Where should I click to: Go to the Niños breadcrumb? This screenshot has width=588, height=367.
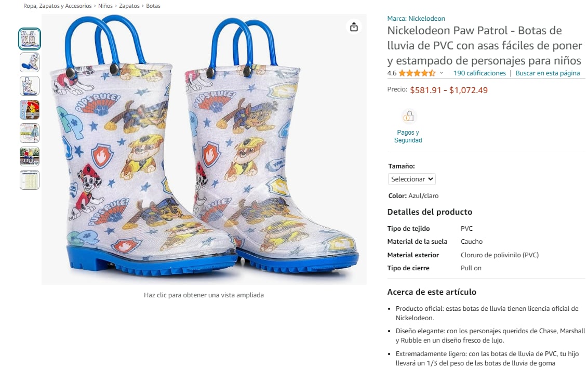pos(105,6)
